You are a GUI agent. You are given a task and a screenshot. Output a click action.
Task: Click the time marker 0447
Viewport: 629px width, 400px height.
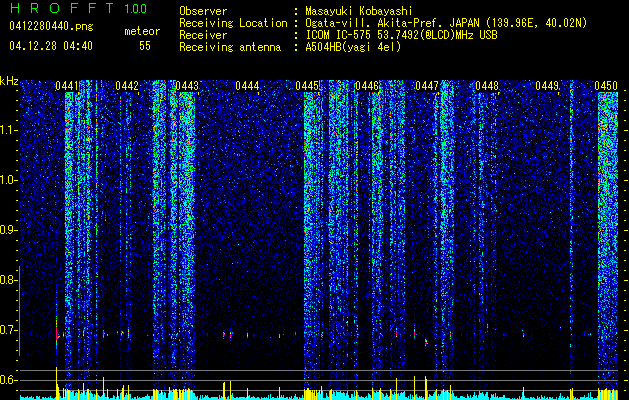427,86
